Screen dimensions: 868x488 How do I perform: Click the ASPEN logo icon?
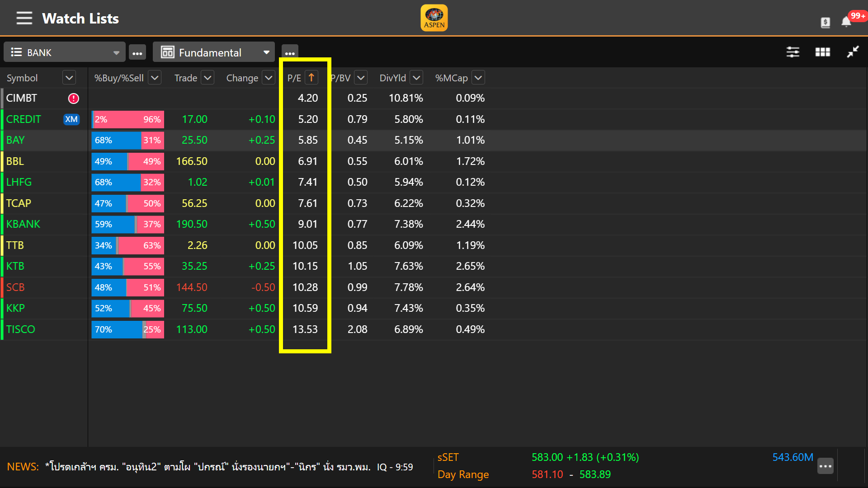(434, 18)
